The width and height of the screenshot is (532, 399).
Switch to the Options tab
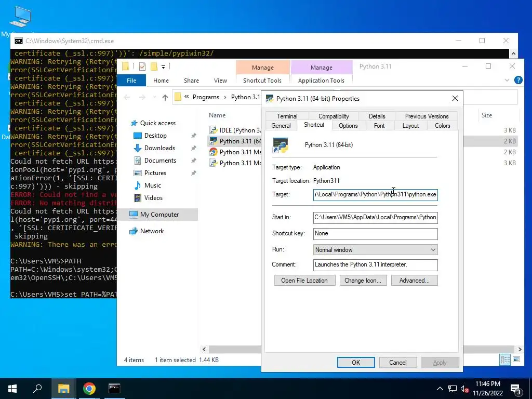pos(348,126)
